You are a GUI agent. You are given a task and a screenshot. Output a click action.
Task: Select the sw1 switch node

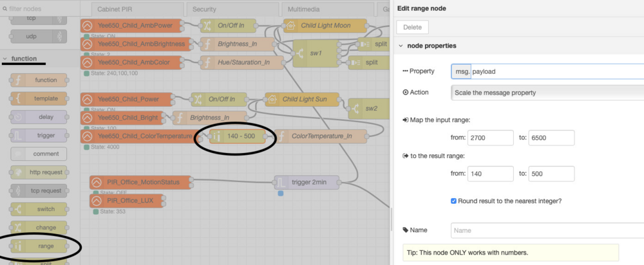pyautogui.click(x=315, y=53)
